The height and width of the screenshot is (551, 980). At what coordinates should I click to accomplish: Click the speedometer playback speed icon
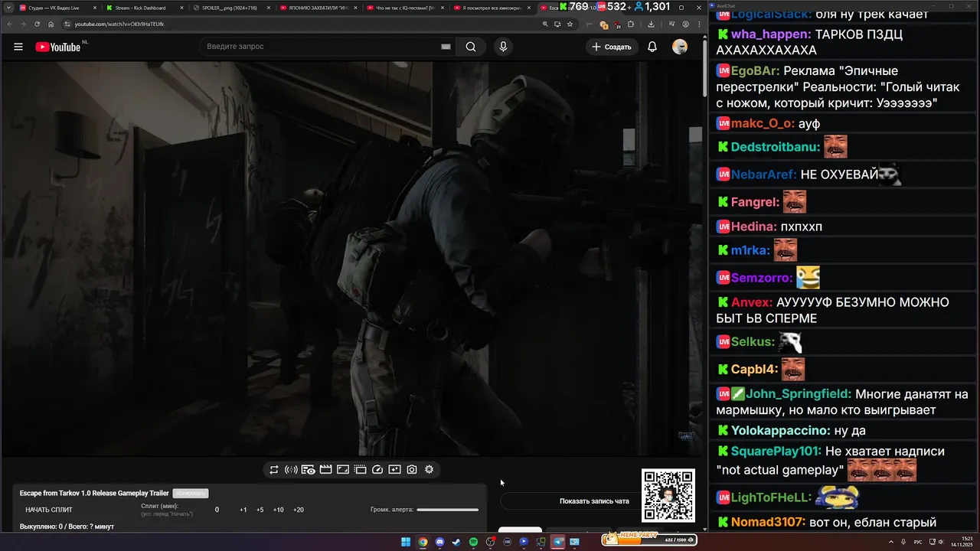click(377, 469)
